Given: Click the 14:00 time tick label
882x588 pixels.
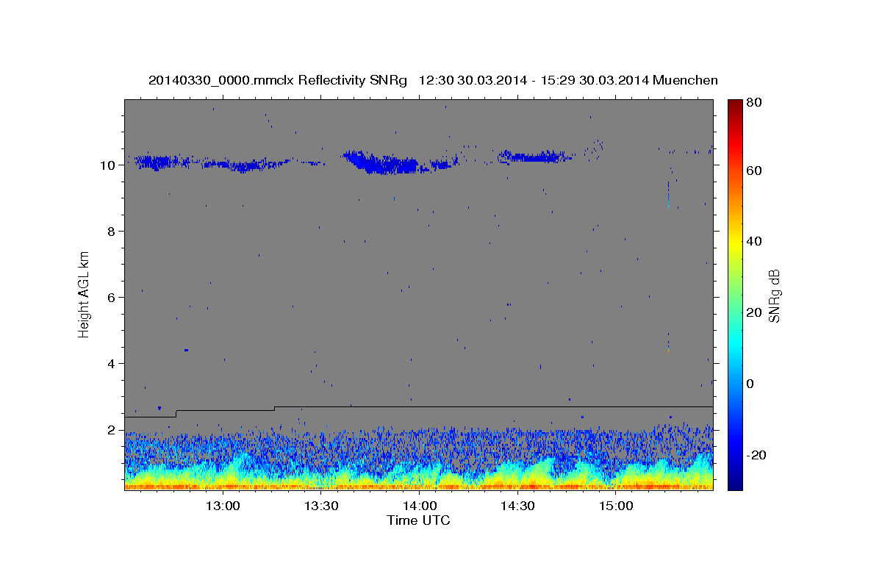Looking at the screenshot, I should click(419, 506).
